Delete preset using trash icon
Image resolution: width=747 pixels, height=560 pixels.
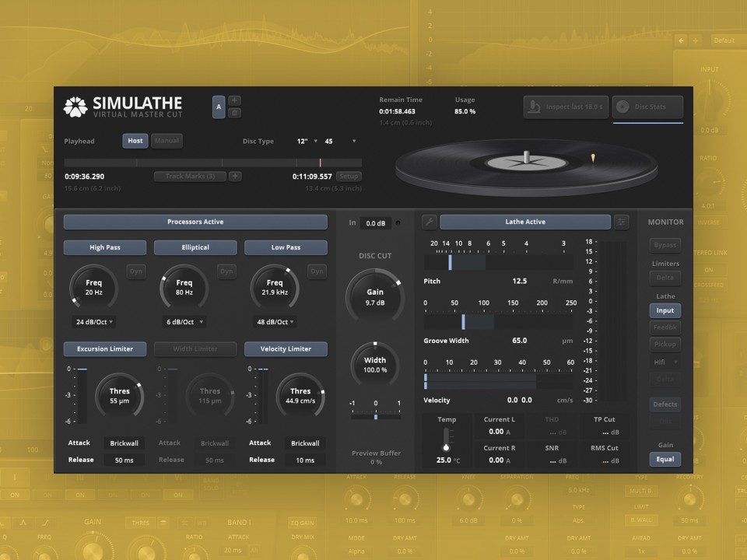point(234,113)
